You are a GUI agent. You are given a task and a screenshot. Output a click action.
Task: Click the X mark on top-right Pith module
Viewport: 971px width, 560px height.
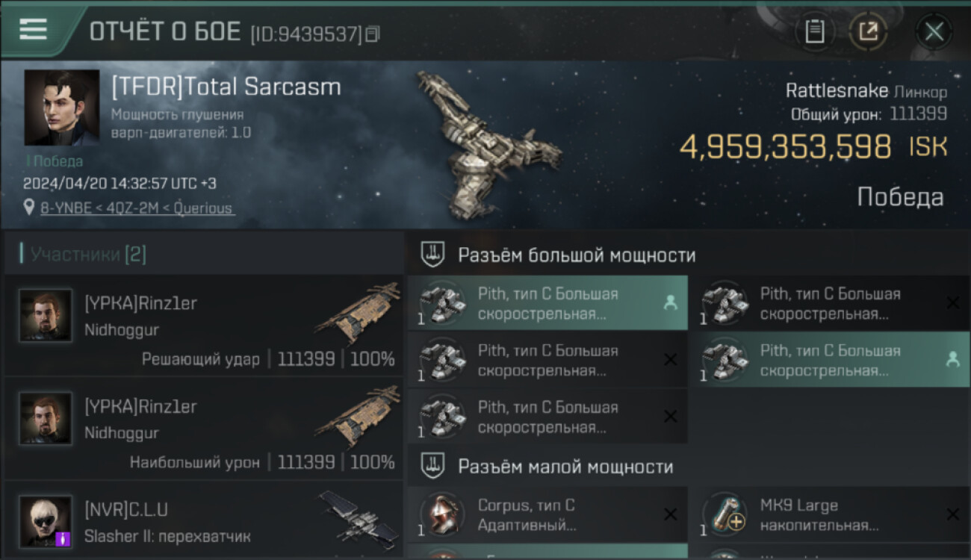coord(953,302)
